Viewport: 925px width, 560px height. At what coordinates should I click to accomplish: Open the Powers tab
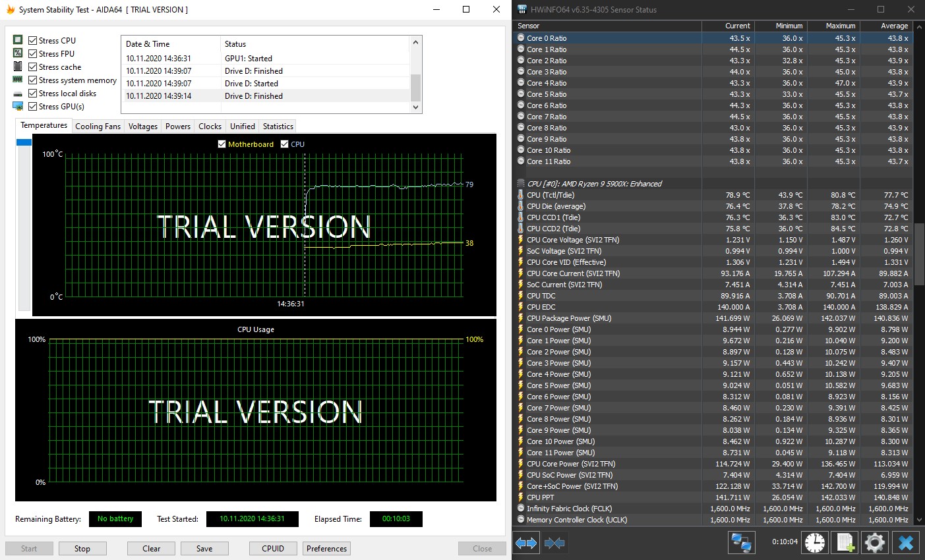(x=178, y=126)
